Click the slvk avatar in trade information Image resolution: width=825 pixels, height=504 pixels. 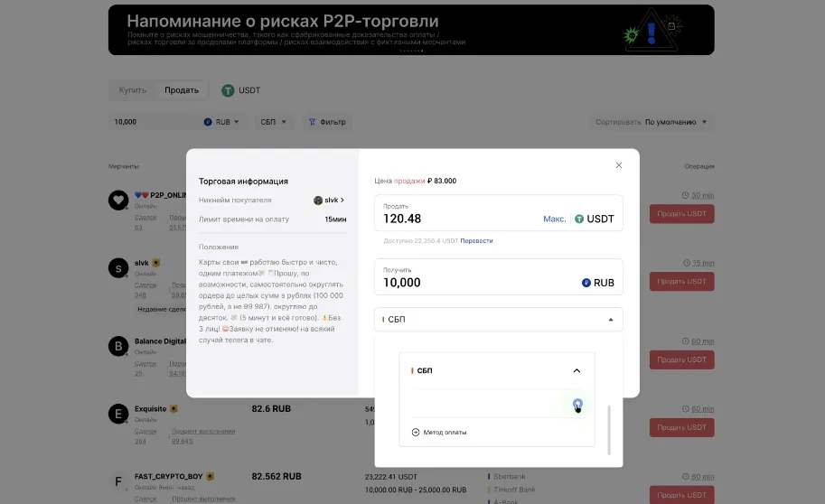pos(318,201)
